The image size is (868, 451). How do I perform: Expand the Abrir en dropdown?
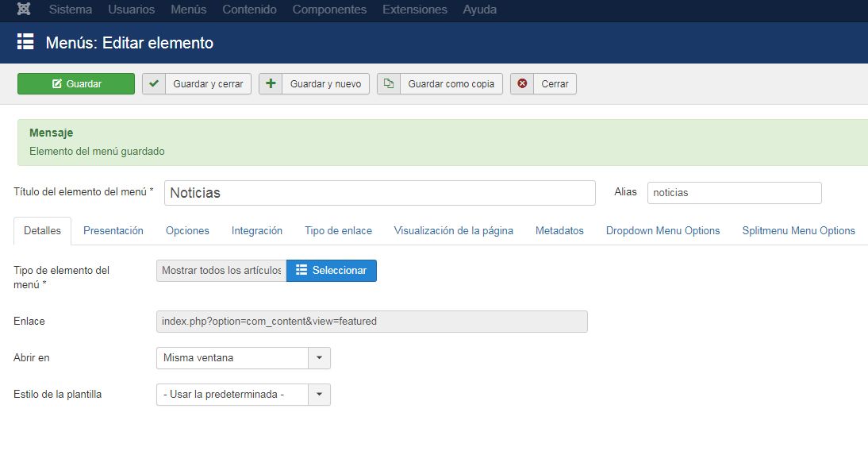coord(244,358)
